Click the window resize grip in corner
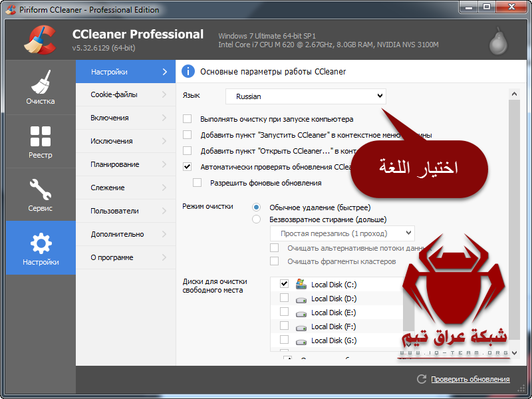 (521, 388)
